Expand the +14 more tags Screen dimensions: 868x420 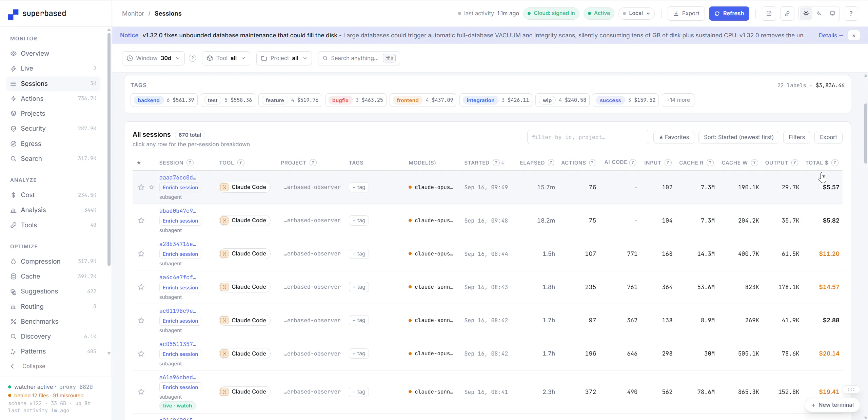click(678, 100)
